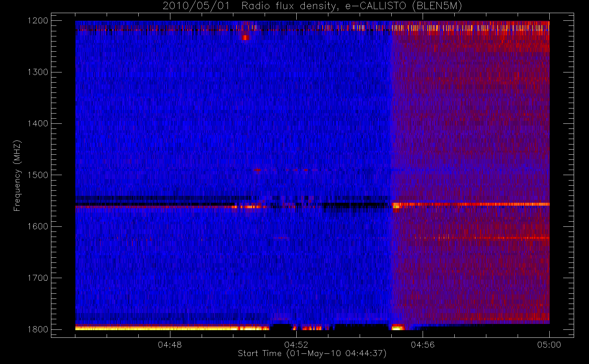This screenshot has height=364, width=589.
Task: Click the 05:00 time tick label
Action: click(549, 345)
